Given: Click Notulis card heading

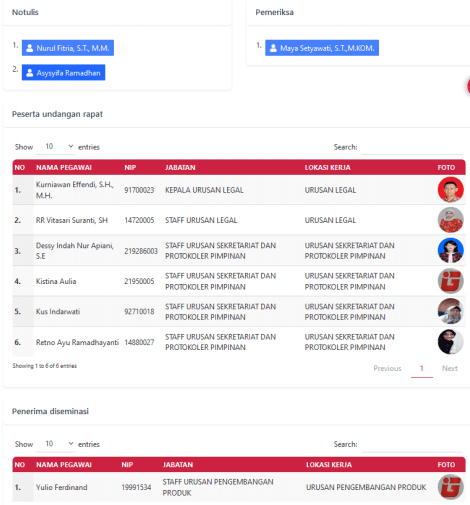Looking at the screenshot, I should (25, 12).
